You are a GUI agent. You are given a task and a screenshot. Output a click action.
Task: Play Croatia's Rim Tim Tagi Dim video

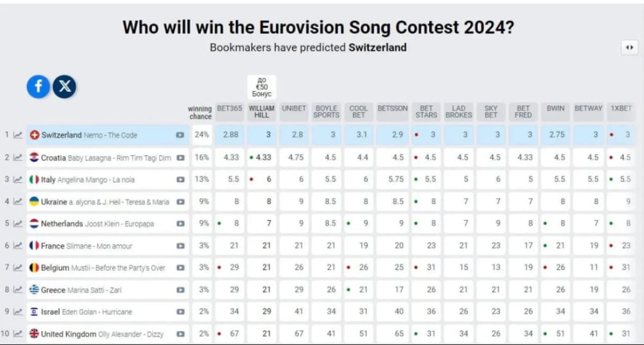click(x=180, y=158)
